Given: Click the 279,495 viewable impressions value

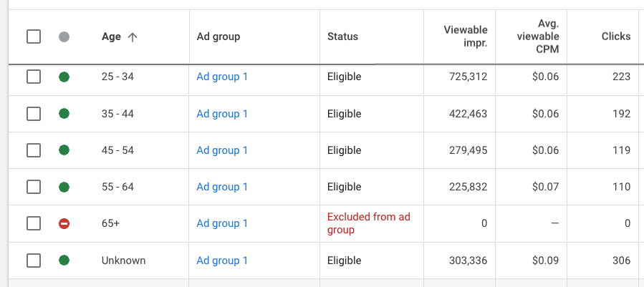Looking at the screenshot, I should click(468, 150).
